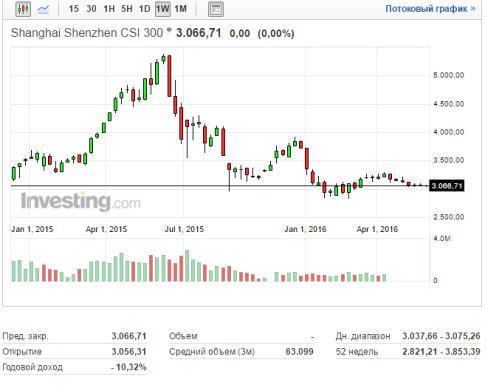
Task: Click the Shanghai Shenzhen CSI 300 title
Action: click(87, 33)
